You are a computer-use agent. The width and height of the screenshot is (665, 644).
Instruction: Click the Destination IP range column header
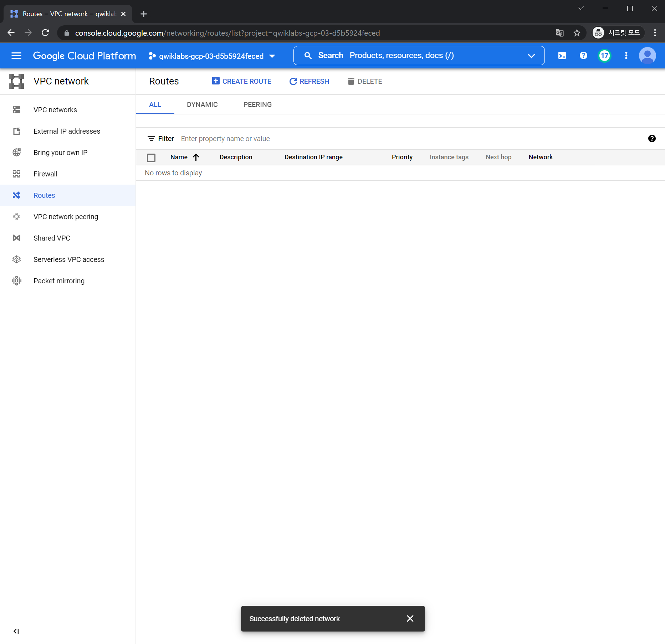pyautogui.click(x=313, y=157)
